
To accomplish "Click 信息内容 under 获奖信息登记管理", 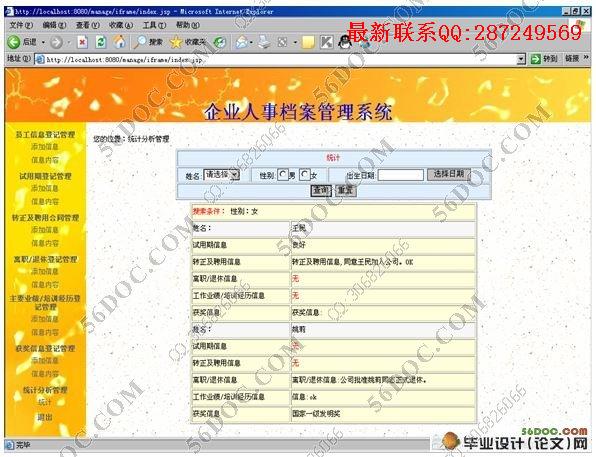I will [45, 374].
